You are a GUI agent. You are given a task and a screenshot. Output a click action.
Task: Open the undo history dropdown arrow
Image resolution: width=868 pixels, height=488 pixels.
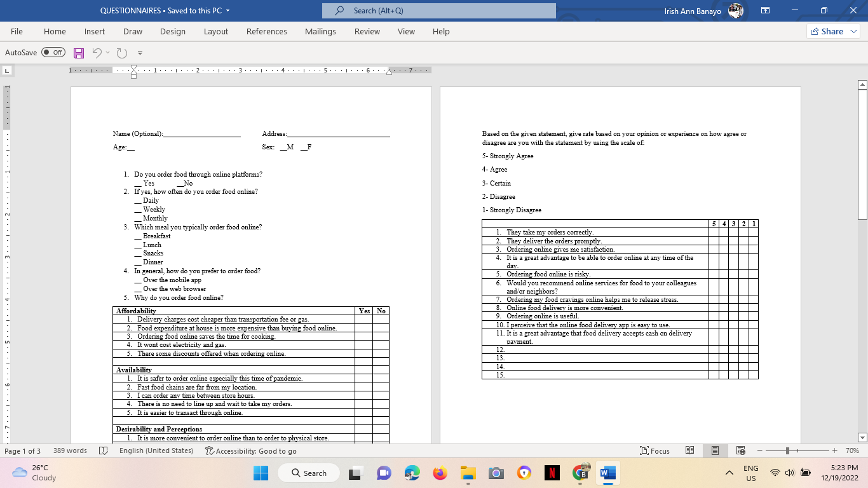point(107,53)
